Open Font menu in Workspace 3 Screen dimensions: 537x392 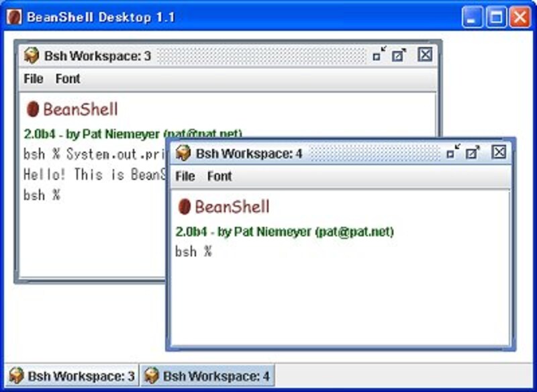point(68,79)
